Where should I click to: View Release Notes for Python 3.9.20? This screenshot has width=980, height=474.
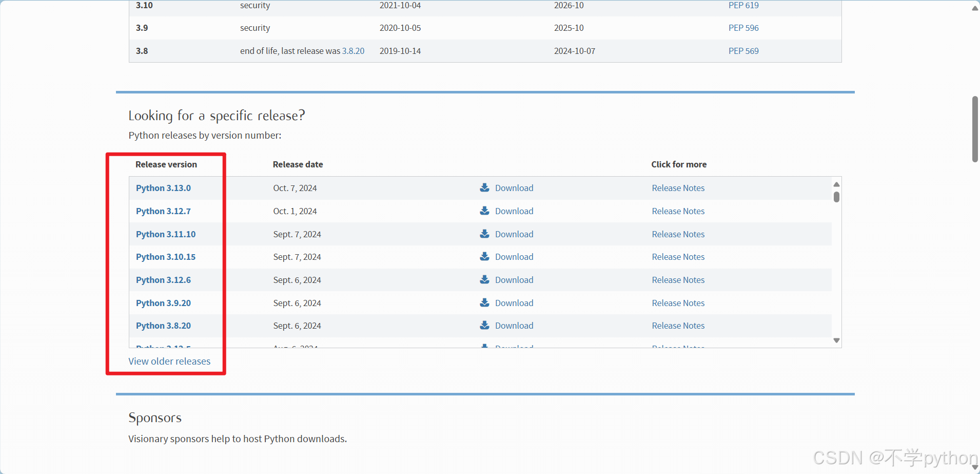(678, 303)
